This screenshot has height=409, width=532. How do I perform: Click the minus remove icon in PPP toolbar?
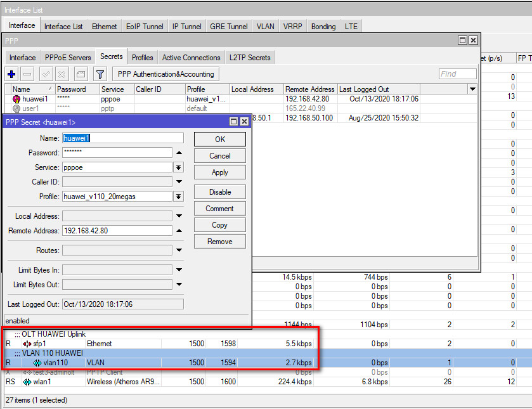pyautogui.click(x=28, y=74)
